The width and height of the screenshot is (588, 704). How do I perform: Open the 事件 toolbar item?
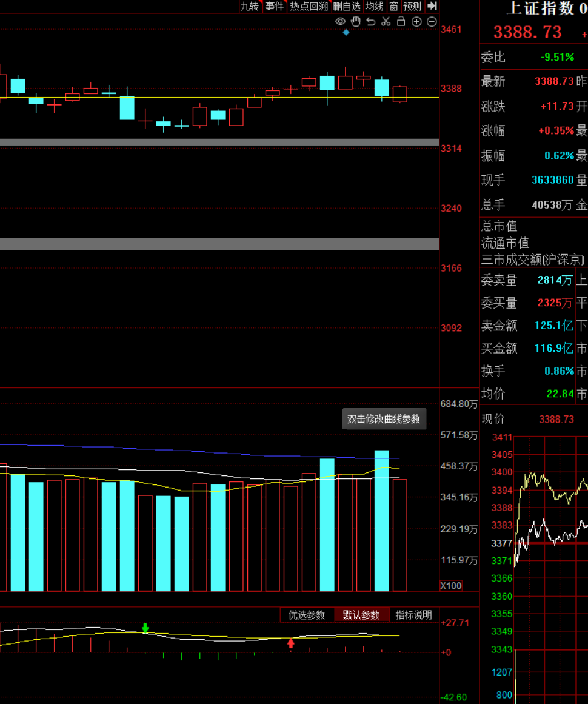[274, 6]
